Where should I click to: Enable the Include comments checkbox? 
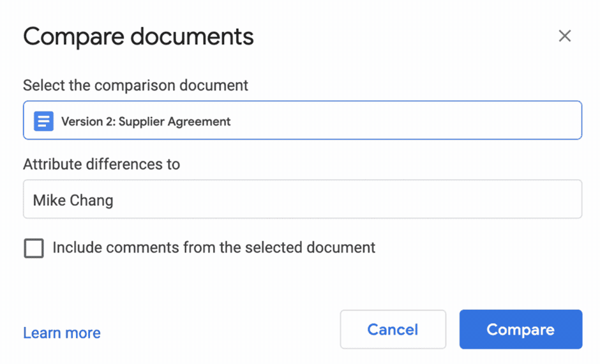pyautogui.click(x=34, y=248)
